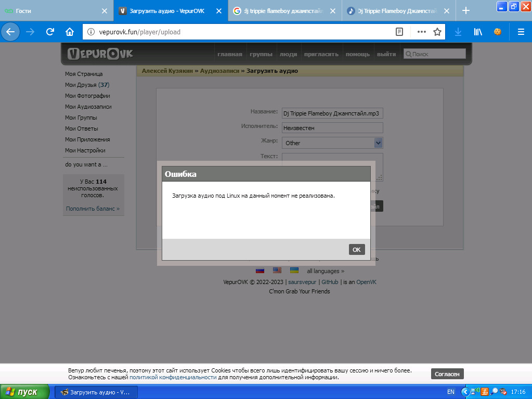Screen dimensions: 532x399
Task: Close the Гости tab
Action: click(105, 11)
